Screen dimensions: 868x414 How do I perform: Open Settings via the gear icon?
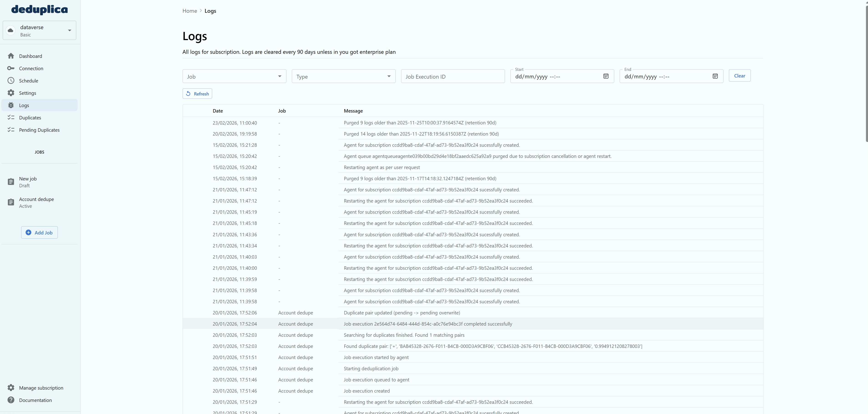pyautogui.click(x=11, y=93)
